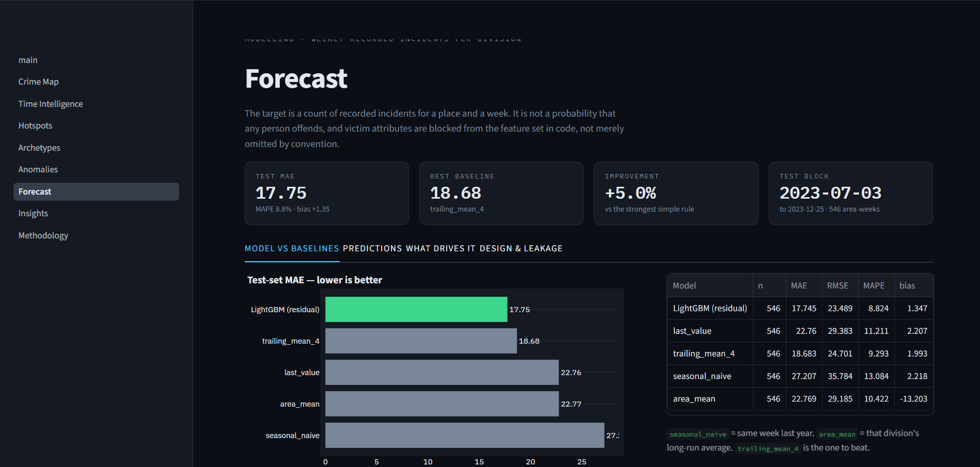Viewport: 980px width, 467px height.
Task: Click the Best Baseline 18.68 metric
Action: click(501, 194)
